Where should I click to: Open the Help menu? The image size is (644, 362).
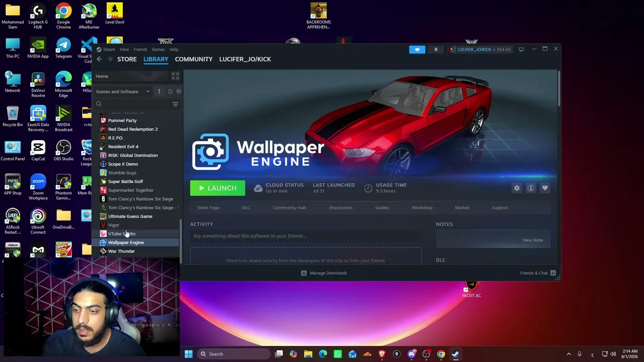point(174,49)
